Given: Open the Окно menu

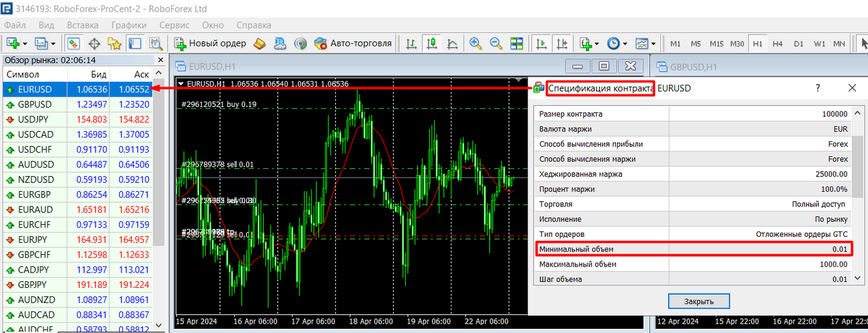Looking at the screenshot, I should [x=213, y=25].
